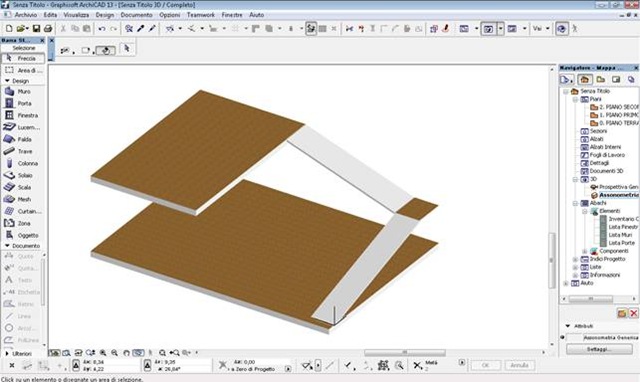Toggle the View Map folder in Navigator

600,80
